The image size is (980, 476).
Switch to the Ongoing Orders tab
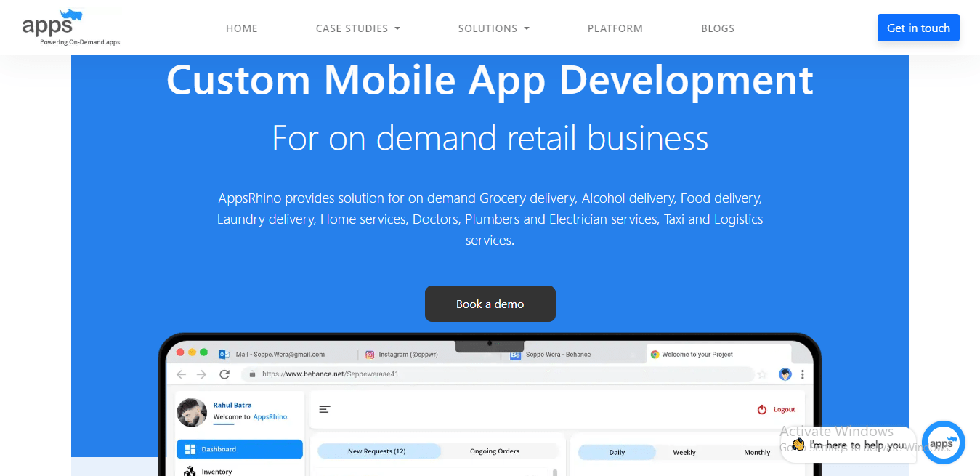click(495, 451)
